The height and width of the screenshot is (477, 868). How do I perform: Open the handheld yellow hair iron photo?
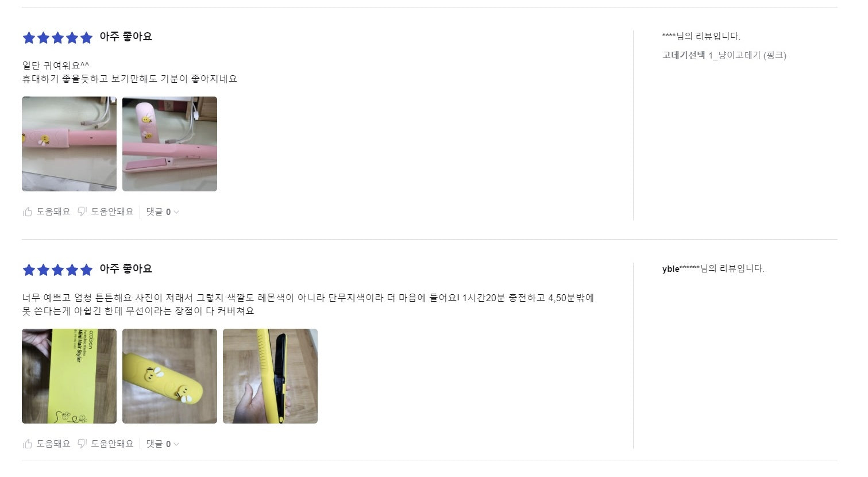pos(270,376)
